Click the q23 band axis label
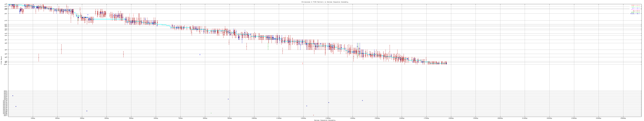 [x=6, y=50]
